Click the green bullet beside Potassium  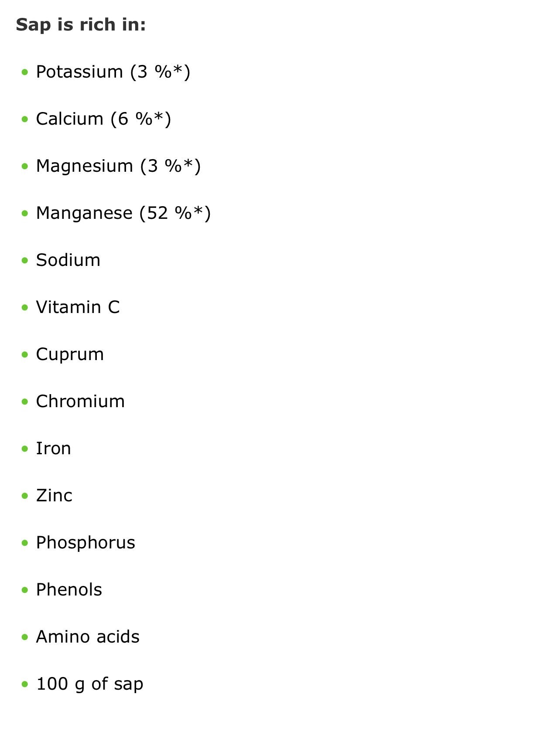(25, 72)
